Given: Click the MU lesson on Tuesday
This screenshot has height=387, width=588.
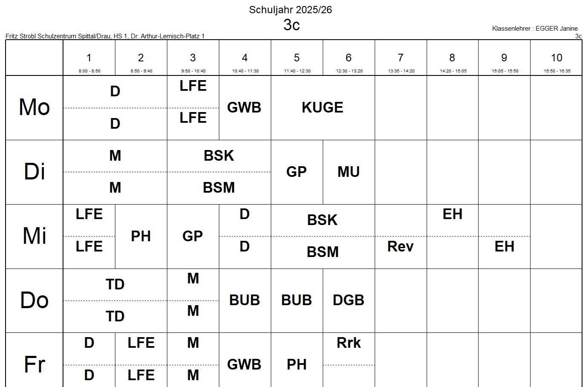Looking at the screenshot, I should tap(349, 172).
